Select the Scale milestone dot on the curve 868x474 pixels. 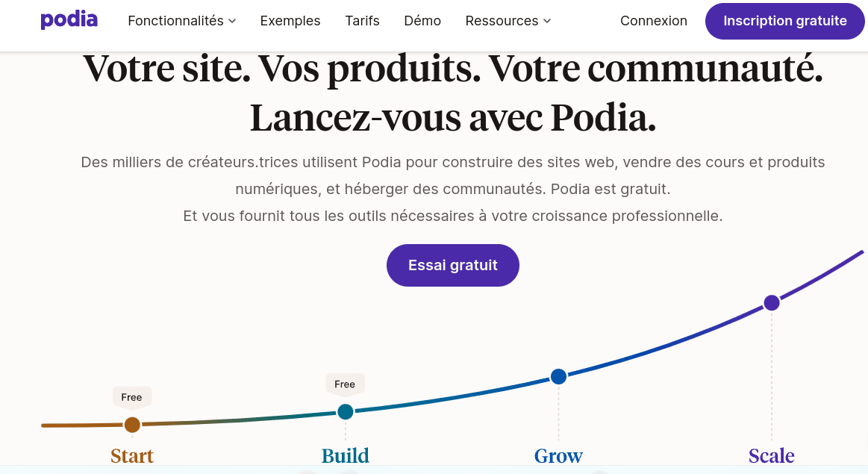(x=772, y=302)
